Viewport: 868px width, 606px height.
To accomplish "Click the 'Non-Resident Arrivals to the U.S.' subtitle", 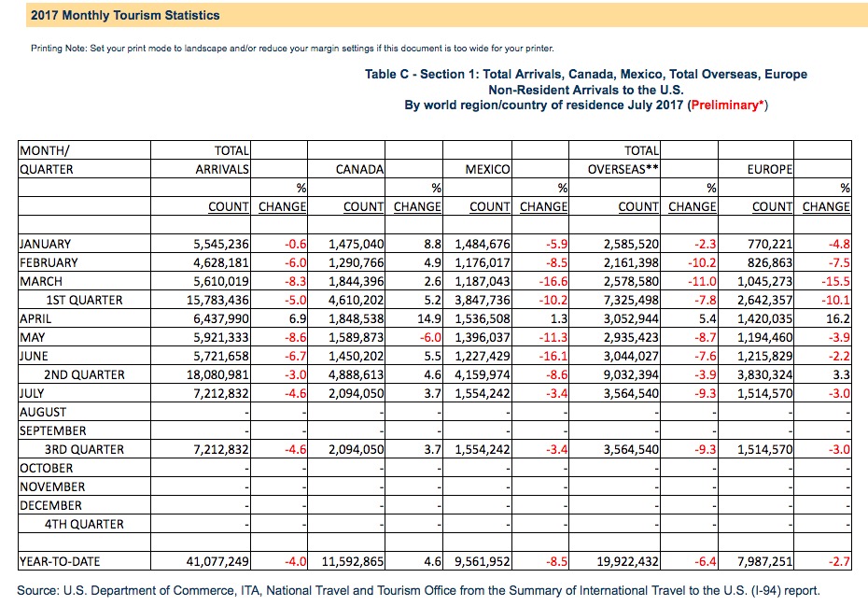I will [586, 90].
